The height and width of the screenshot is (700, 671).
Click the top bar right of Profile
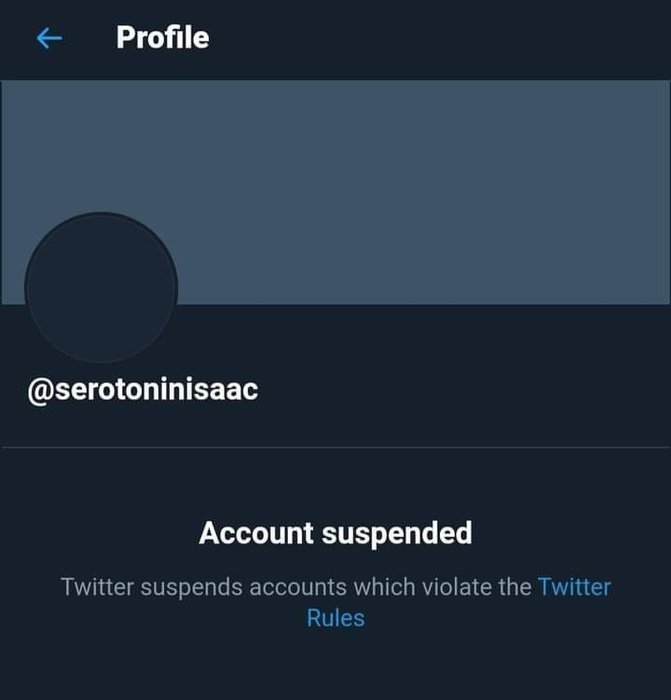[x=440, y=38]
